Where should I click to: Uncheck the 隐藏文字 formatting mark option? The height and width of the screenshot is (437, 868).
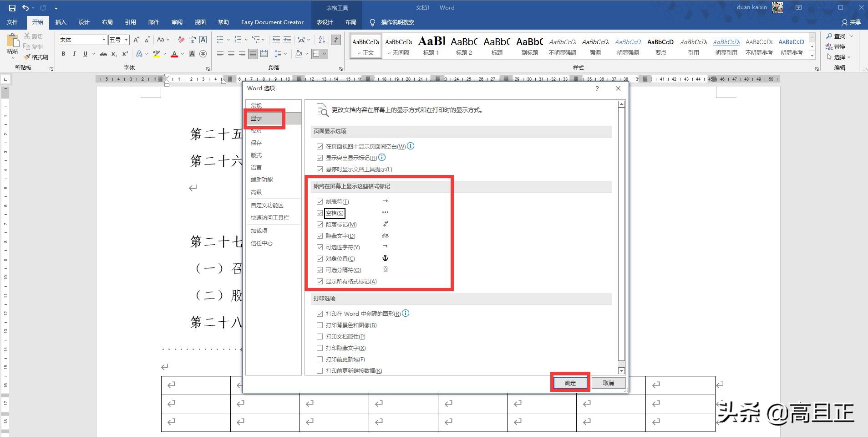tap(320, 236)
